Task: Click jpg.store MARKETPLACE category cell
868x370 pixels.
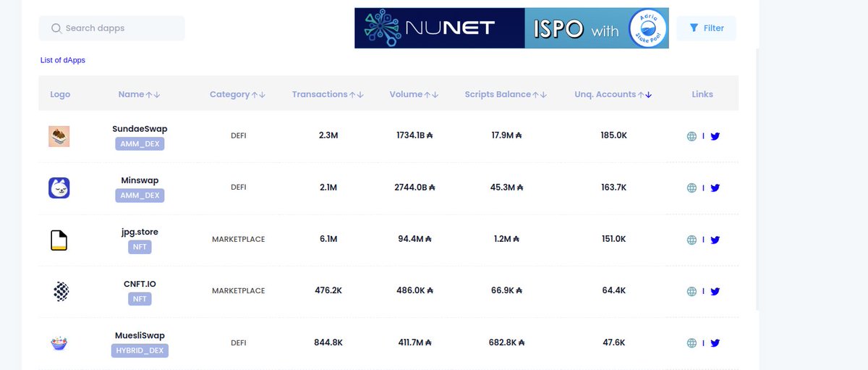Action: (238, 240)
